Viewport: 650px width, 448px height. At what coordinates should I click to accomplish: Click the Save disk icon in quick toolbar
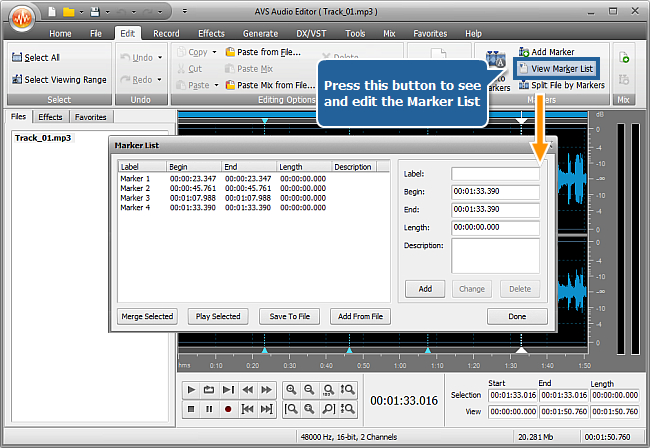(x=95, y=12)
